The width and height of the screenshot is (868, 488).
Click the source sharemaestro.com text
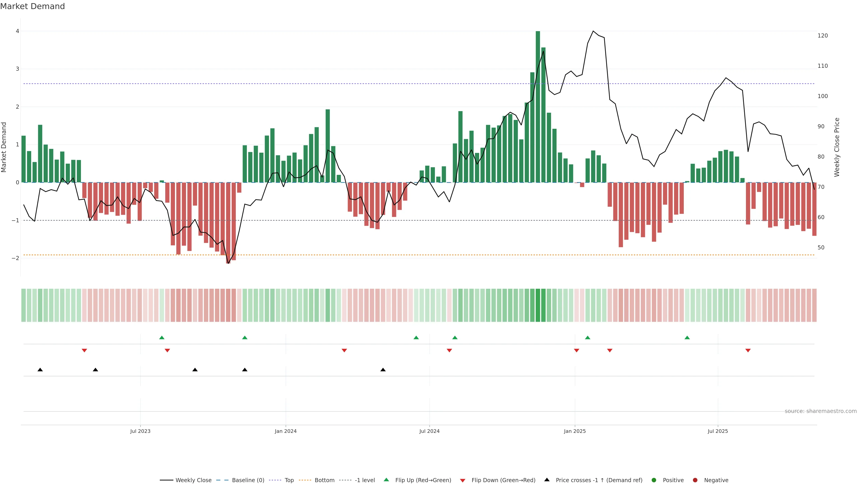pos(821,411)
